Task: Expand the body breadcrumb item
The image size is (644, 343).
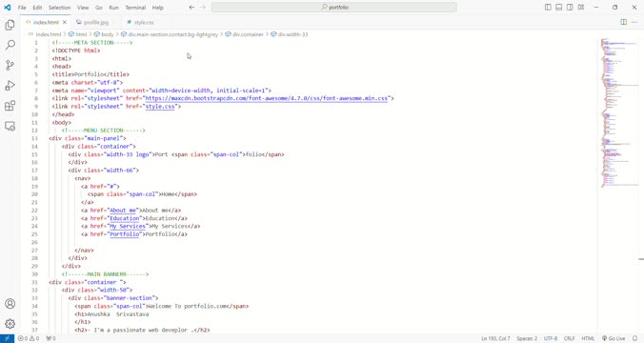Action: [104, 34]
